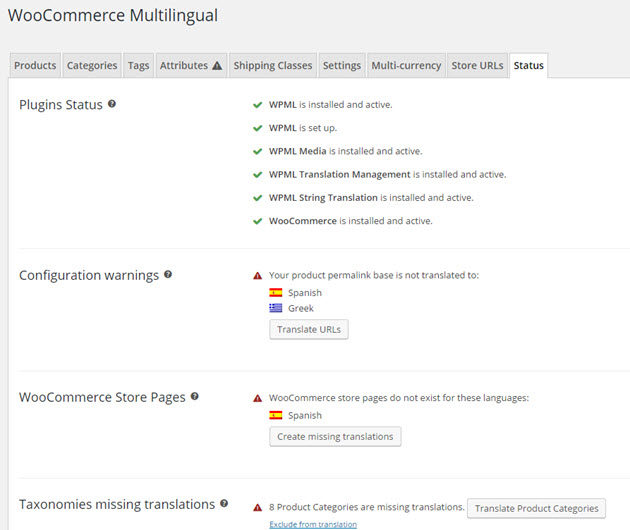Click checkmark next to WPML Translation Management
The width and height of the screenshot is (630, 530).
pyautogui.click(x=258, y=175)
